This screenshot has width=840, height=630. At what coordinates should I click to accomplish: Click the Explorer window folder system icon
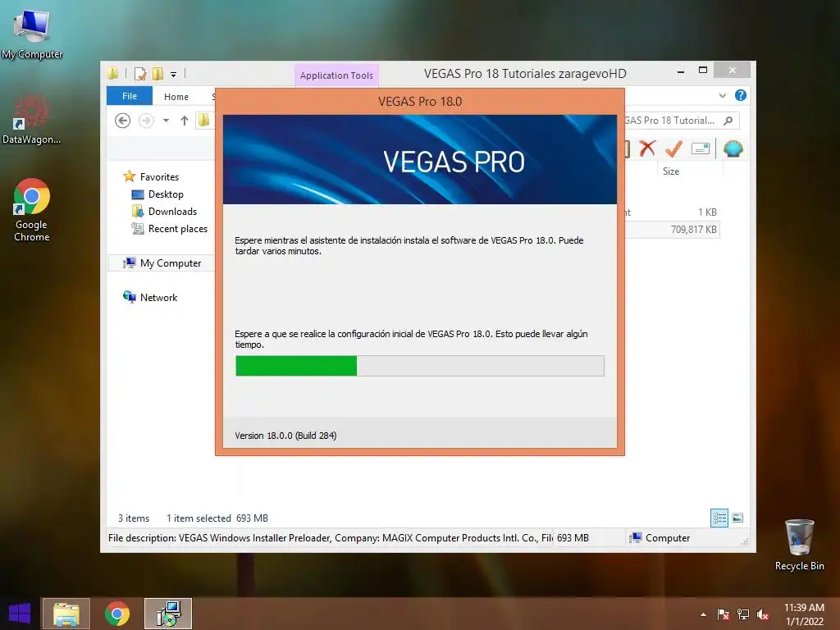[113, 73]
